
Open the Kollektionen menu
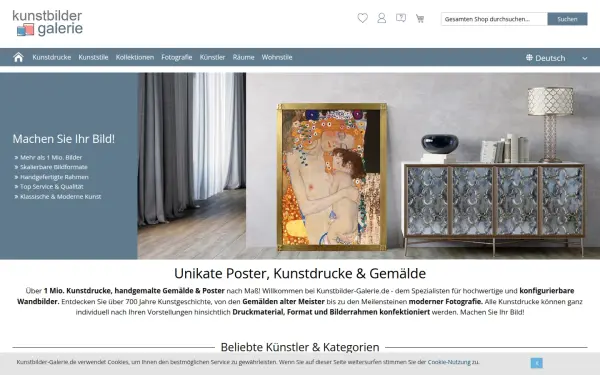point(135,57)
